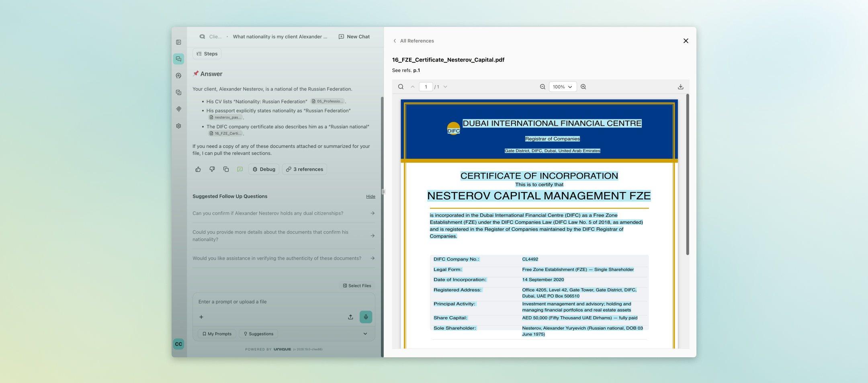Viewport: 868px width, 383px height.
Task: Expand the Steps section
Action: [207, 54]
